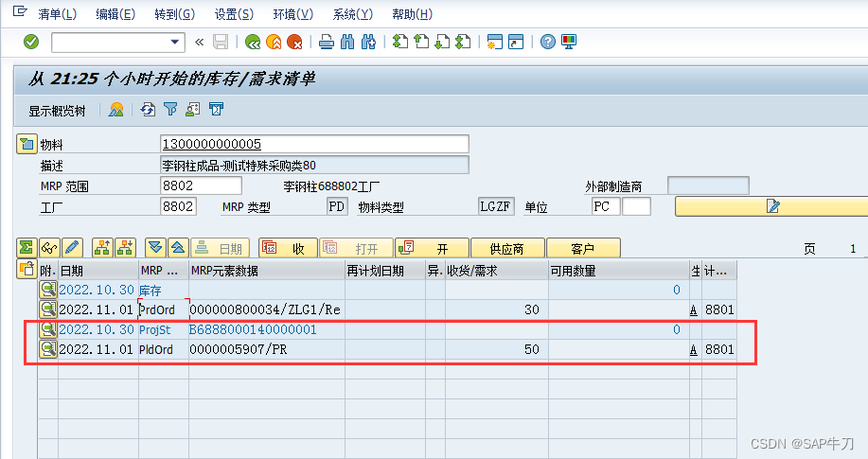Screen dimensions: 868x459
Task: Click table select-all icon left of 附.
Action: (27, 269)
